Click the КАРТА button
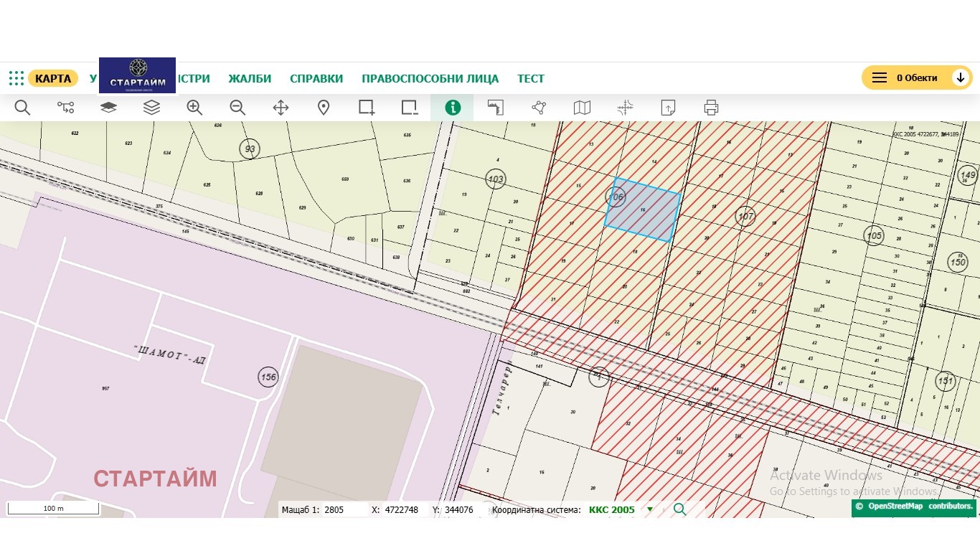The height and width of the screenshot is (551, 980). 53,78
